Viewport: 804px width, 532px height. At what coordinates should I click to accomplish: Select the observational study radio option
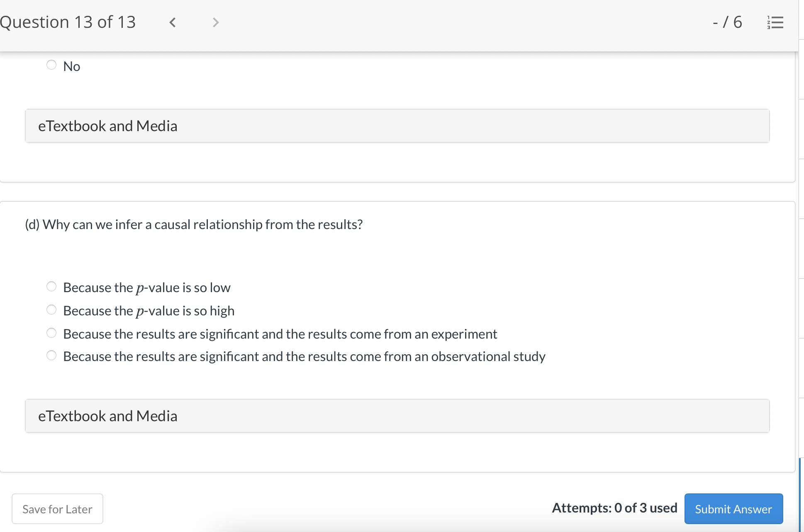pos(51,356)
